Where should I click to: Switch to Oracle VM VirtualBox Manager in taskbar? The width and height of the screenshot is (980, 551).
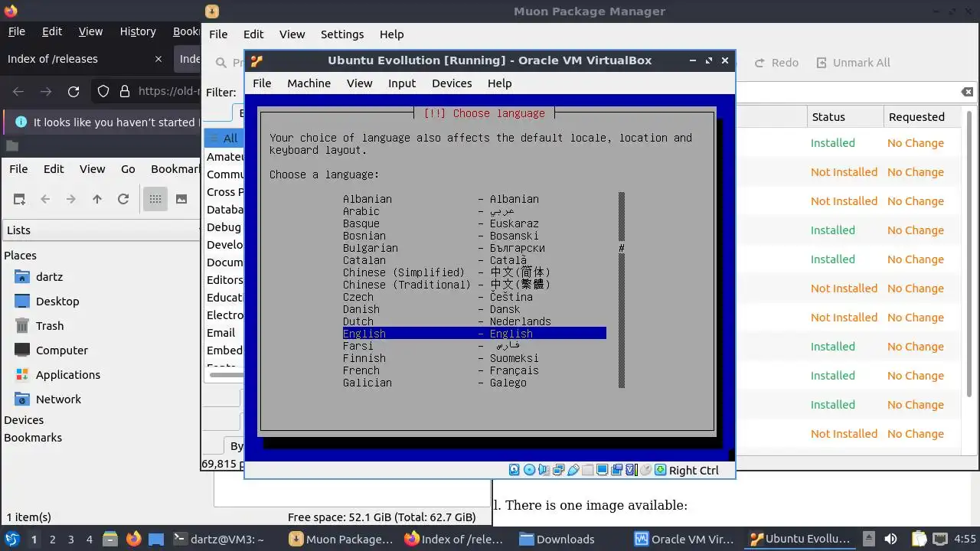684,539
